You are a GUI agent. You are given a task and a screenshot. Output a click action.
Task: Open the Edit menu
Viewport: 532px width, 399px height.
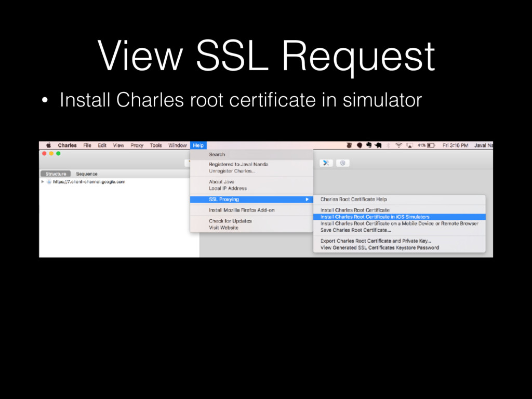(102, 145)
